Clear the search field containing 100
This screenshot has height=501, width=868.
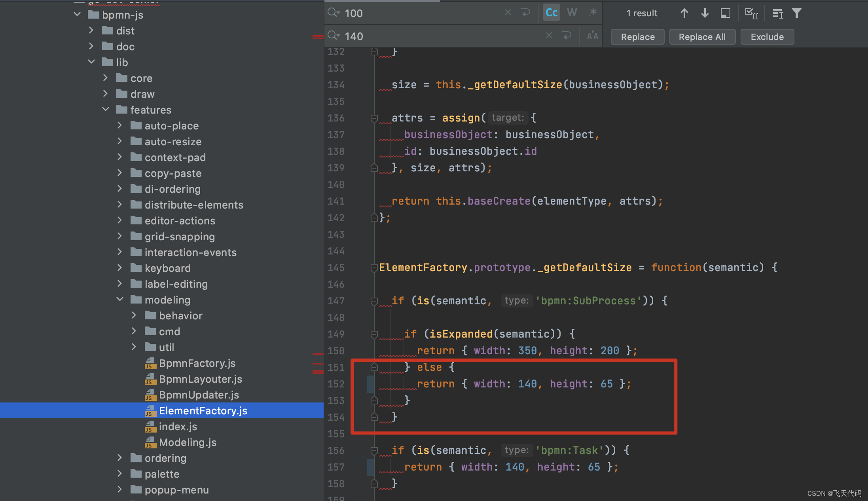pyautogui.click(x=508, y=13)
